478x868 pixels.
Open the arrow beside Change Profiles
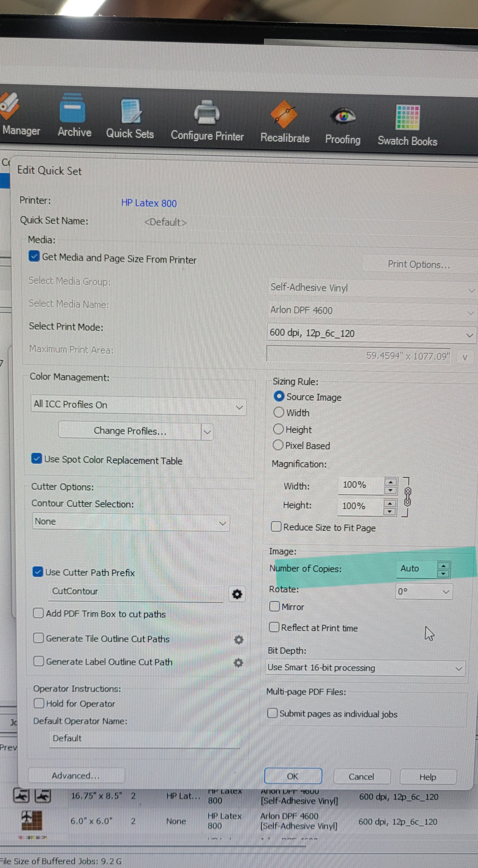pyautogui.click(x=207, y=432)
